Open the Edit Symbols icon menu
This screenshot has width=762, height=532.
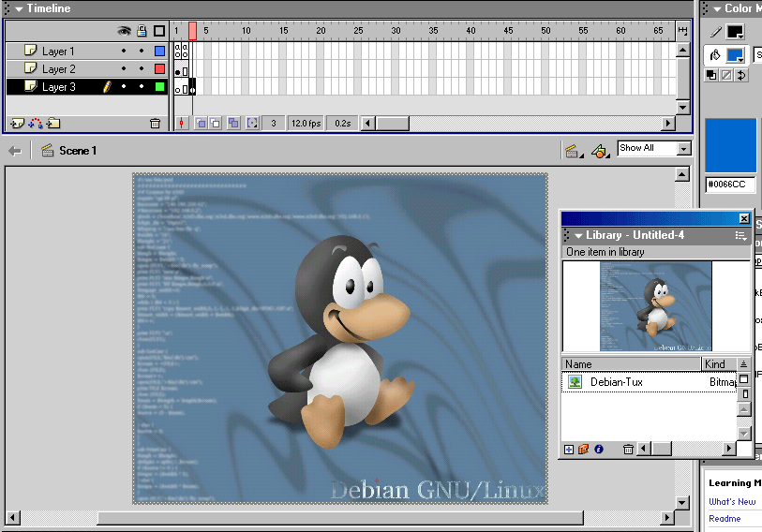pyautogui.click(x=598, y=150)
